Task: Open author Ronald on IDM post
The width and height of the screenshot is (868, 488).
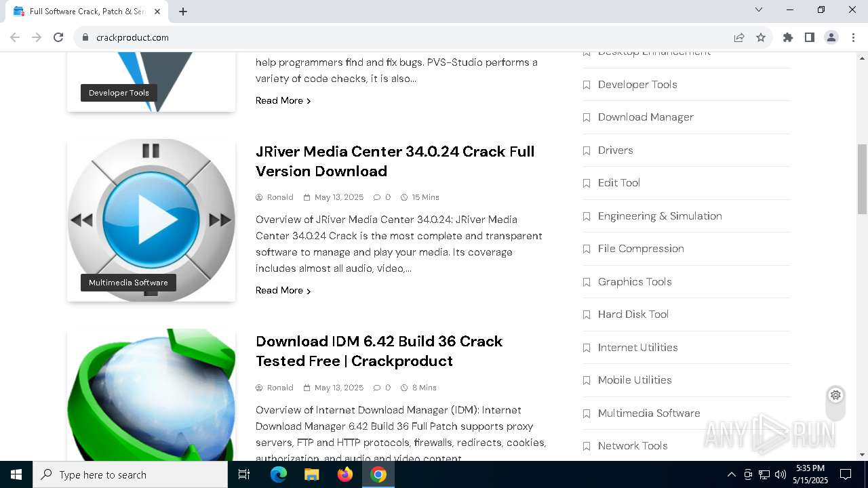Action: coord(279,388)
